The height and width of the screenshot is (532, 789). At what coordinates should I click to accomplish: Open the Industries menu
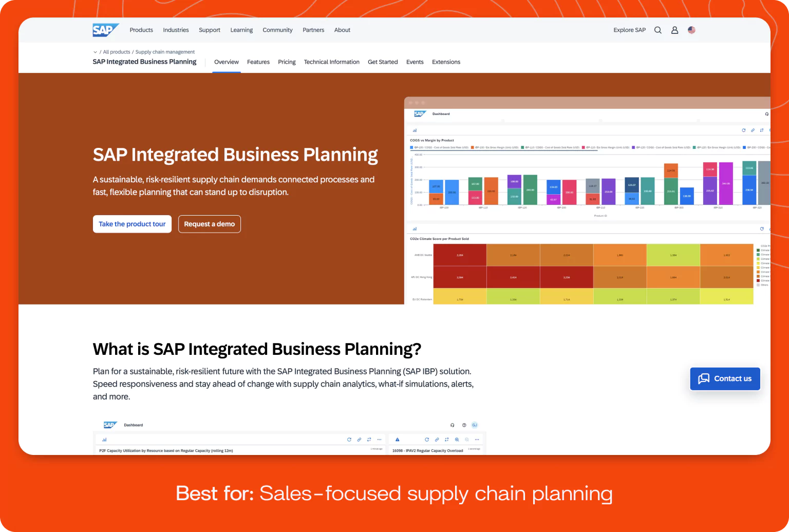(176, 30)
